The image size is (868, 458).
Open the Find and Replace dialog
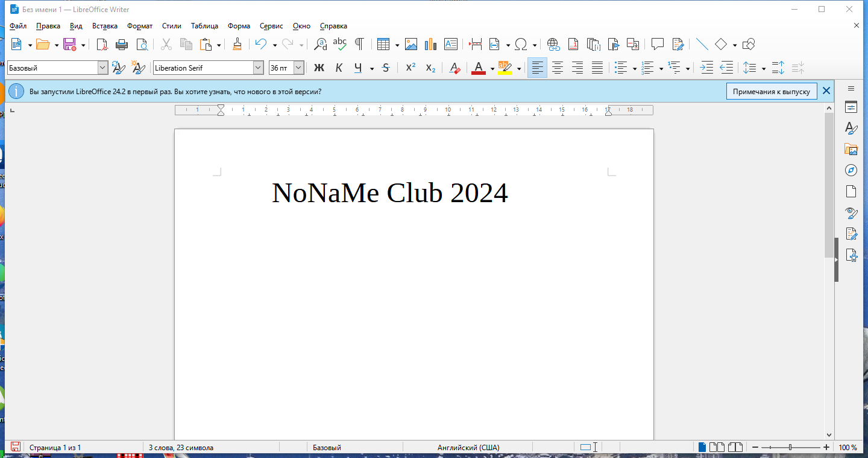[319, 44]
